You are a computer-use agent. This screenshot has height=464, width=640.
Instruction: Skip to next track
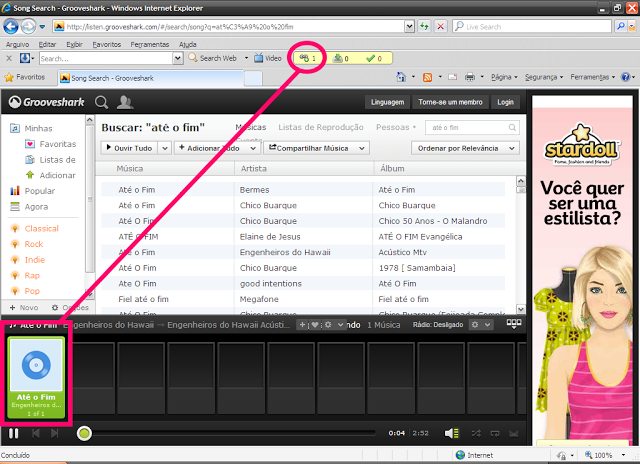pyautogui.click(x=54, y=433)
